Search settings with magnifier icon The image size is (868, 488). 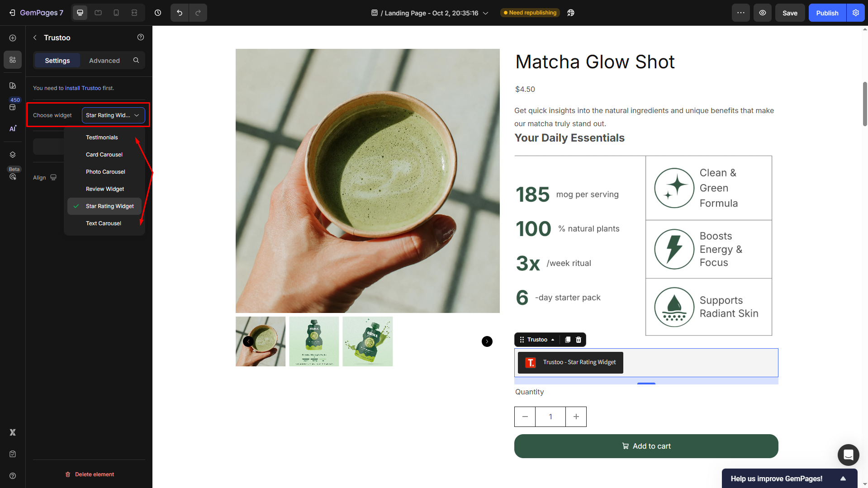[x=136, y=60]
